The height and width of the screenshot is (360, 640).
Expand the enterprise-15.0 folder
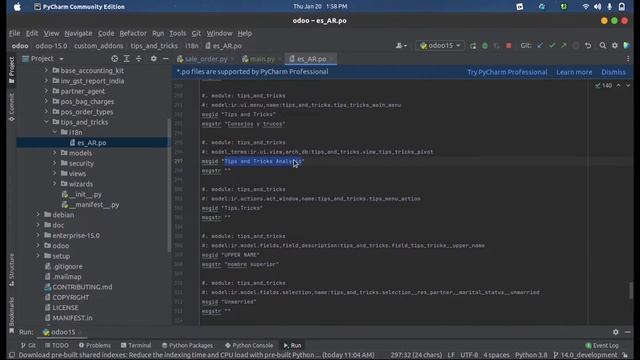tap(38, 236)
